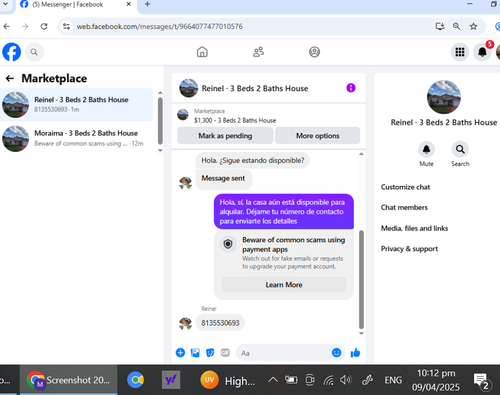Viewport: 500px width, 395px height.
Task: Expand Privacy & support section
Action: click(x=409, y=249)
